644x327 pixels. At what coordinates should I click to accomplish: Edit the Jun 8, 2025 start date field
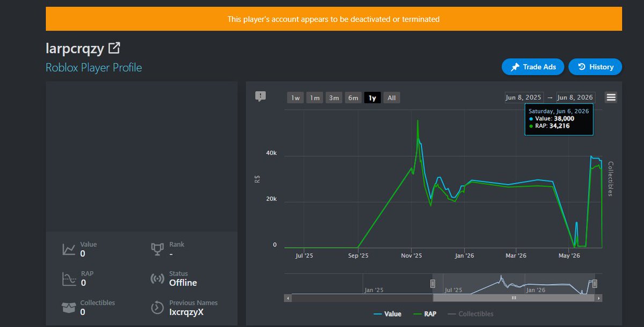(524, 97)
